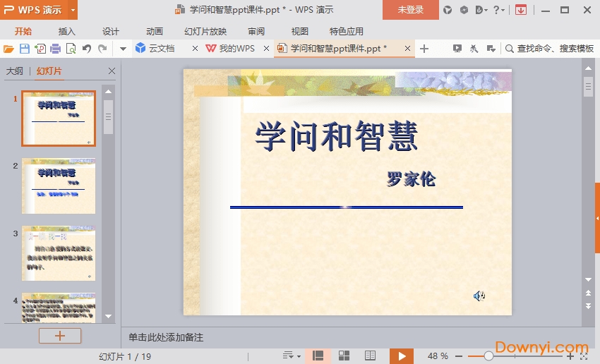600x364 pixels.
Task: Click the red download update icon
Action: (x=521, y=10)
